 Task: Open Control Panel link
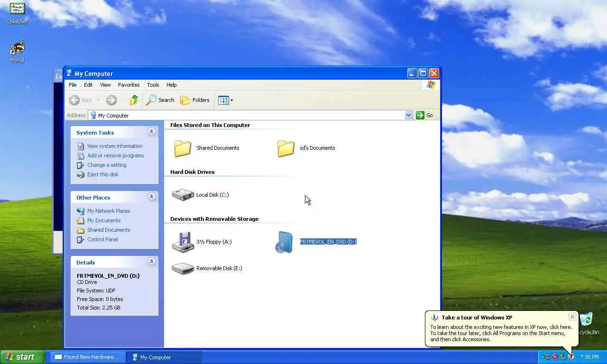coord(102,239)
